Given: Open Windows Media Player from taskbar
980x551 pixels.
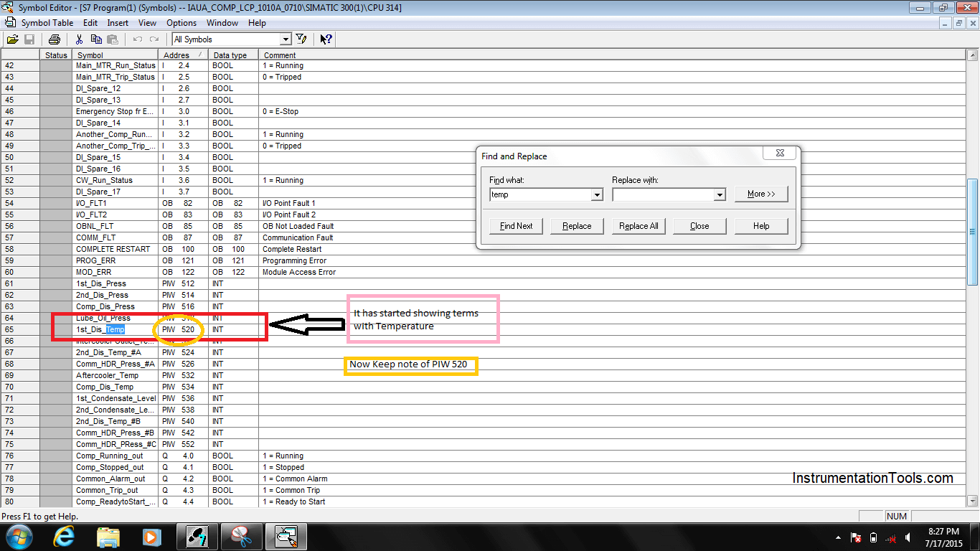Looking at the screenshot, I should 151,537.
